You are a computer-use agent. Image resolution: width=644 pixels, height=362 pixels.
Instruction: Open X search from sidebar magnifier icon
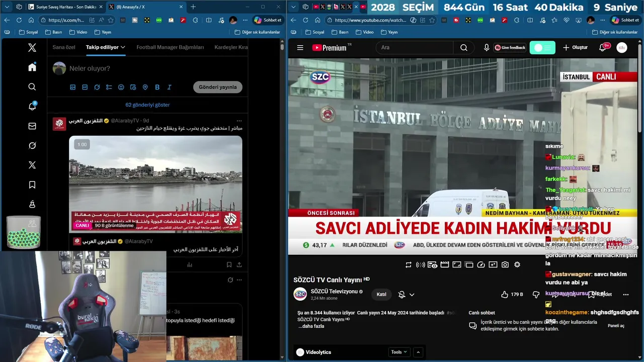32,87
